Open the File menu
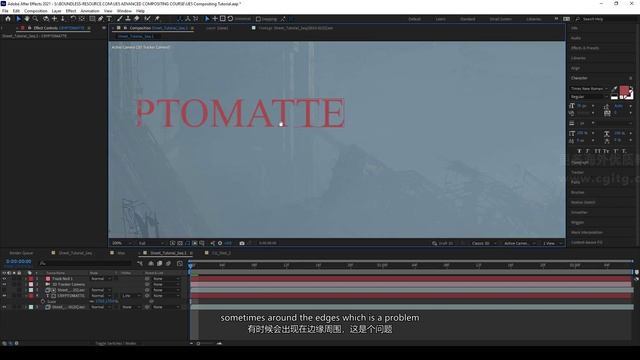This screenshot has height=360, width=640. pyautogui.click(x=5, y=11)
